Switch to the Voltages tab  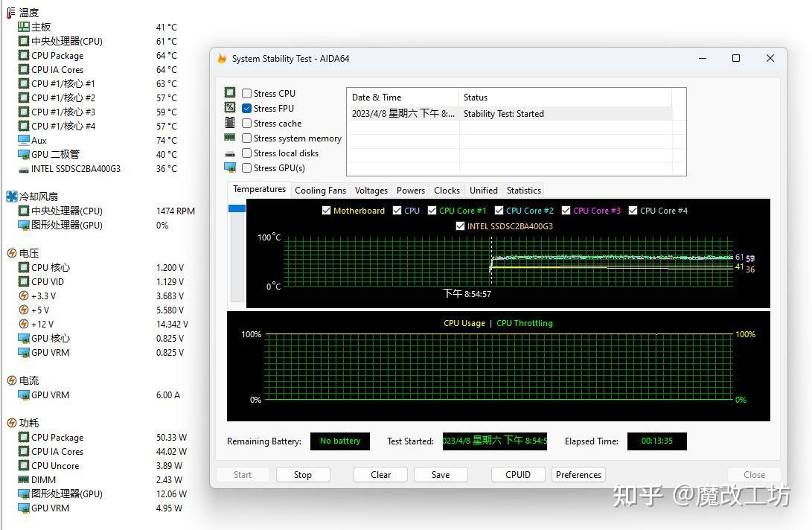pyautogui.click(x=371, y=190)
